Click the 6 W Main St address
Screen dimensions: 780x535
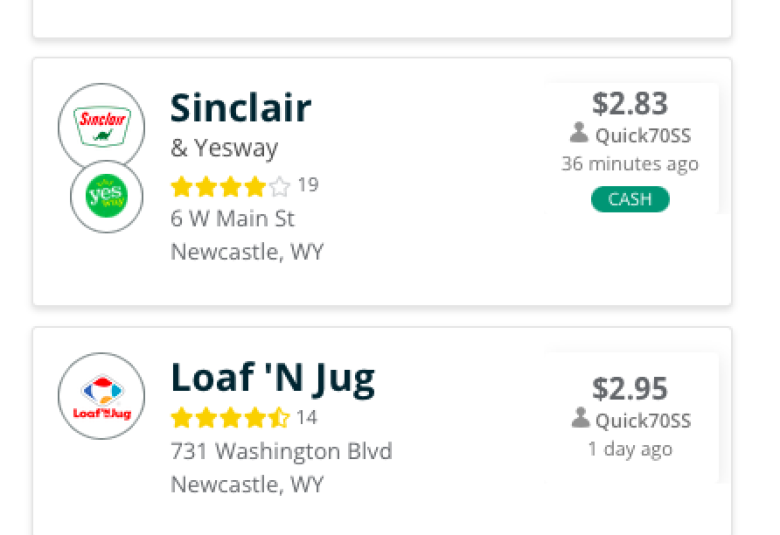pos(232,219)
